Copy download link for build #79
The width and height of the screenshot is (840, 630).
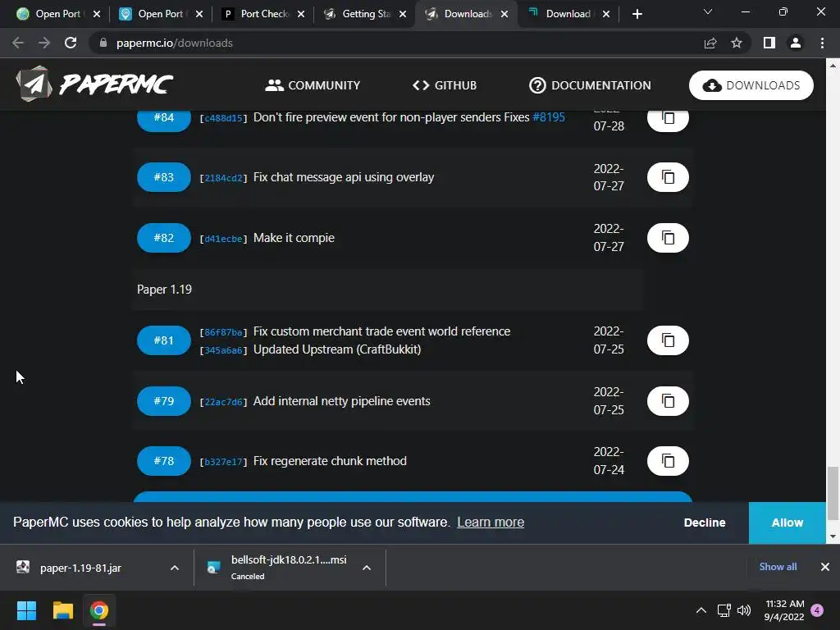click(x=668, y=400)
